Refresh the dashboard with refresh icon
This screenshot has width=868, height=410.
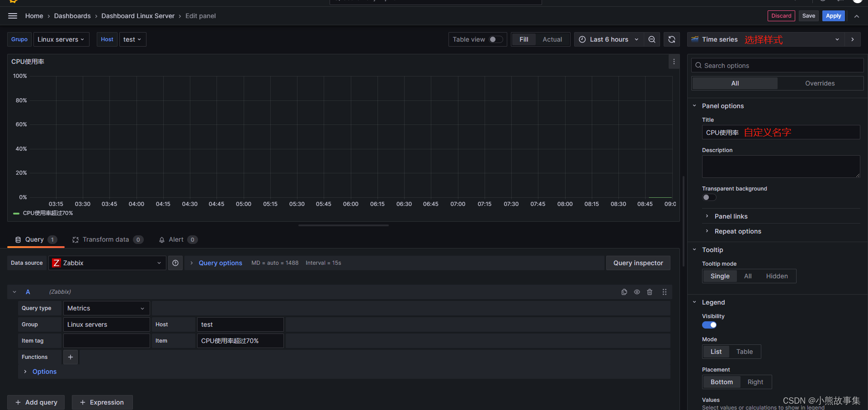pos(672,39)
